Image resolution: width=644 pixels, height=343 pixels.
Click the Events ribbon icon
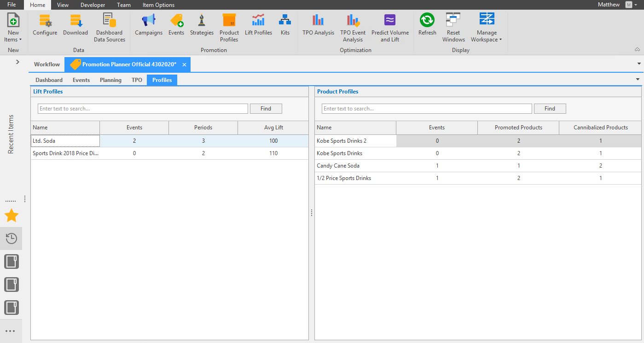click(x=176, y=24)
